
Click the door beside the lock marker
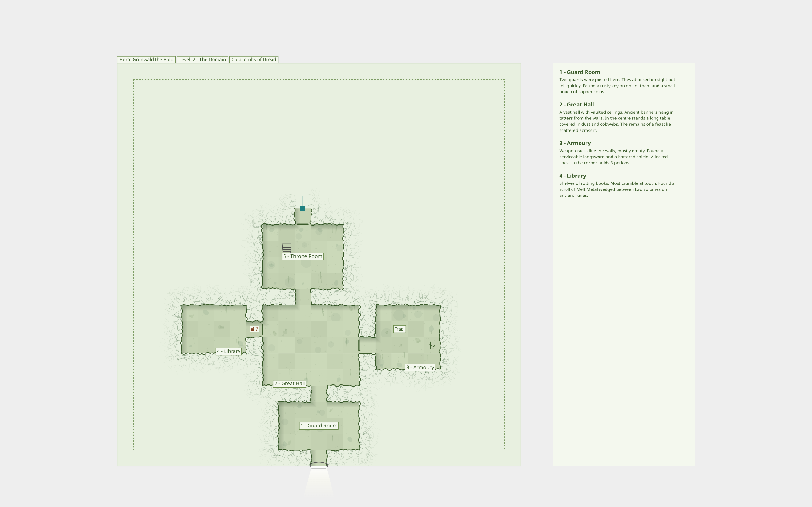coord(262,329)
